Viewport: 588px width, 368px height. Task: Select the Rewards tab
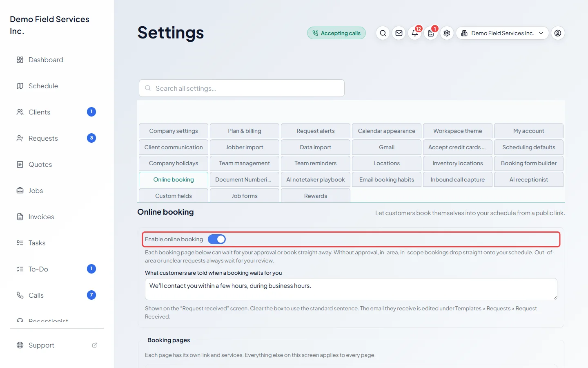[x=316, y=195]
